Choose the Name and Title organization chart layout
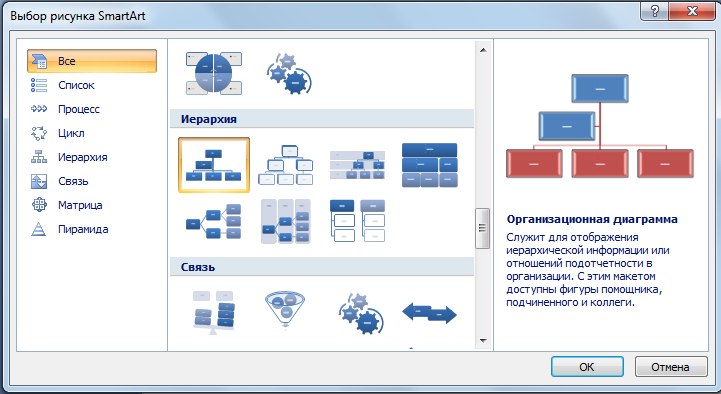The image size is (721, 394). point(286,165)
